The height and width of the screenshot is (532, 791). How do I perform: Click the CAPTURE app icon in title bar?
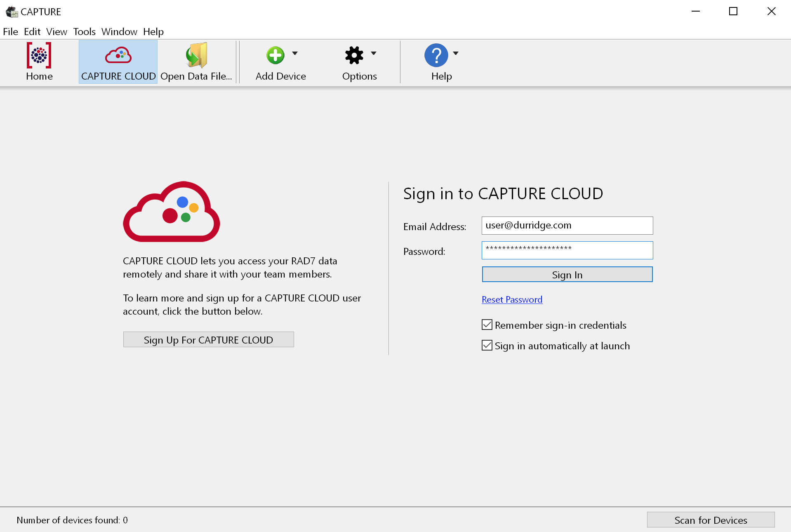pyautogui.click(x=12, y=12)
